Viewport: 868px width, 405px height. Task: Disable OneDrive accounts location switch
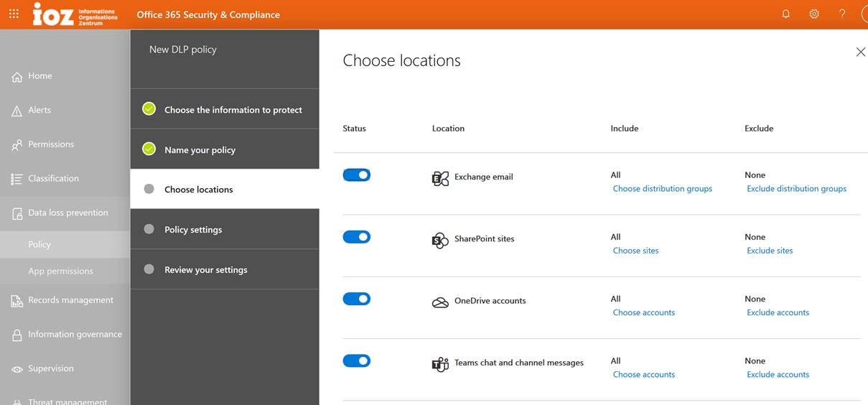point(357,298)
